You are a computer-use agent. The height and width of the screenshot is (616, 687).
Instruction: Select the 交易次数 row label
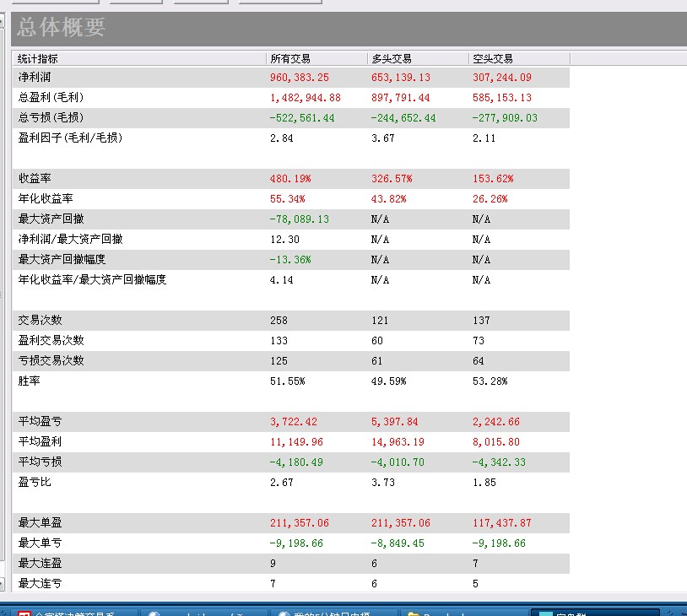40,320
